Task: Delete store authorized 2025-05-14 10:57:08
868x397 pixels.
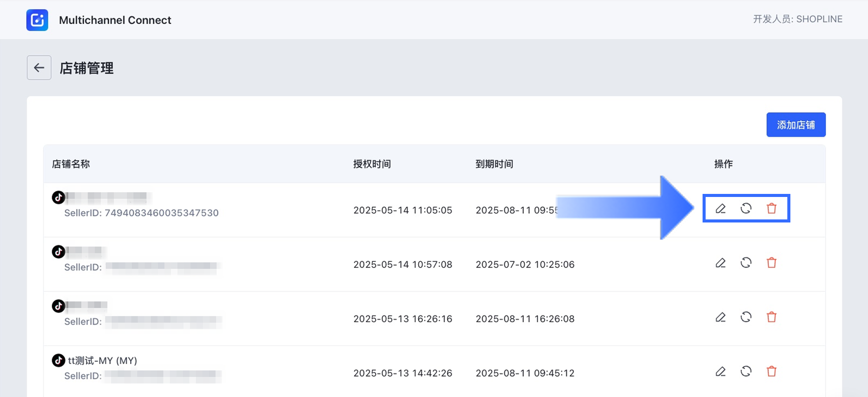Action: click(x=771, y=262)
